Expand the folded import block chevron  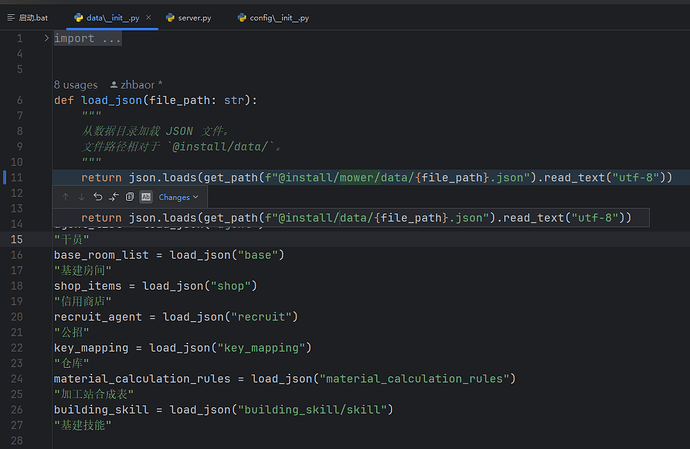pyautogui.click(x=46, y=38)
